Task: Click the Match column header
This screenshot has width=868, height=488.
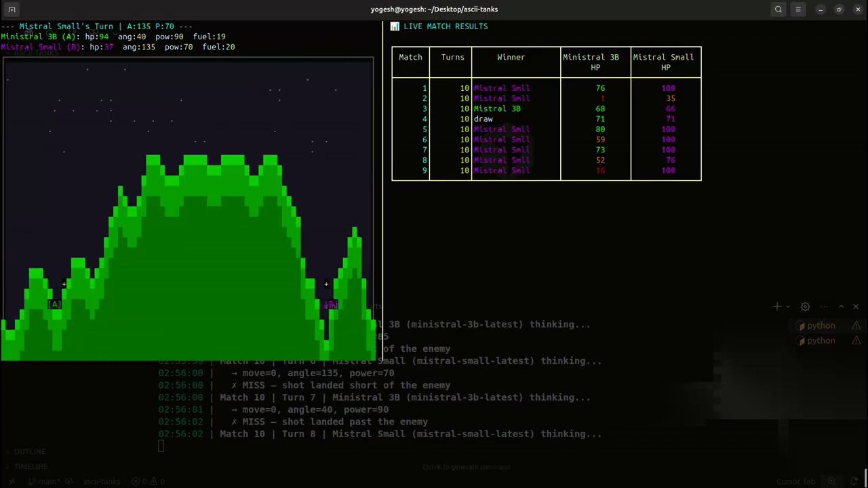Action: pos(410,58)
